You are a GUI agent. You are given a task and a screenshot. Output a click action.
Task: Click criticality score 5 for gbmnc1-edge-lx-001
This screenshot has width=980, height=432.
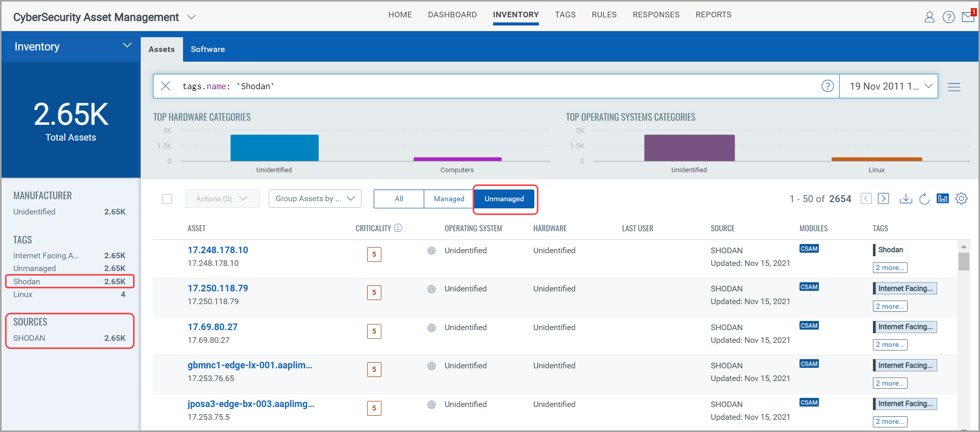point(374,369)
